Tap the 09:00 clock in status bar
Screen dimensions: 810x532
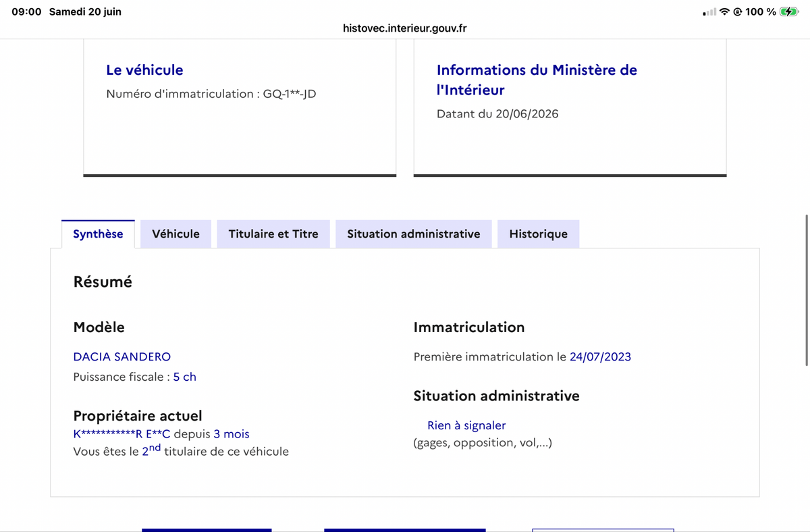[26, 11]
